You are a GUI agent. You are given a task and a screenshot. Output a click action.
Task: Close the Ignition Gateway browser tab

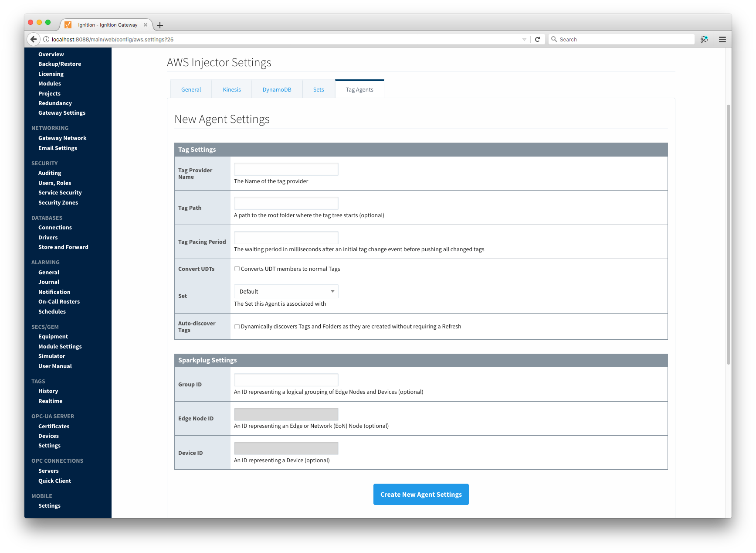click(x=146, y=25)
